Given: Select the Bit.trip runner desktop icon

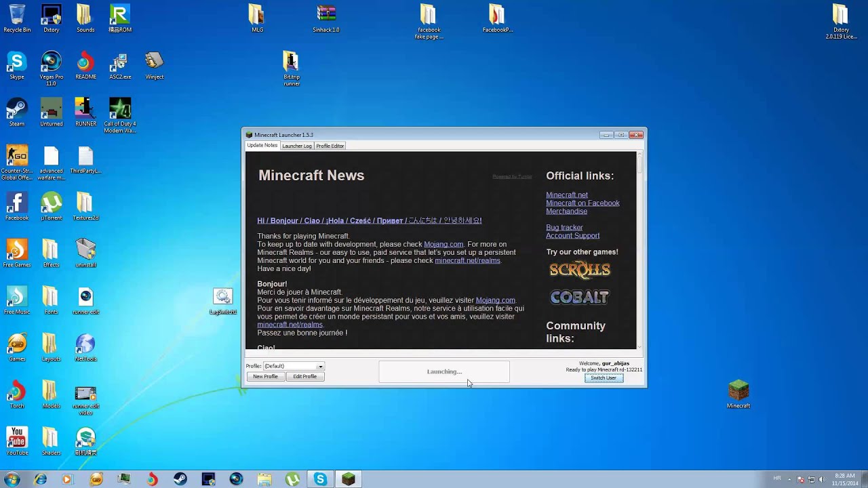Looking at the screenshot, I should pos(292,68).
